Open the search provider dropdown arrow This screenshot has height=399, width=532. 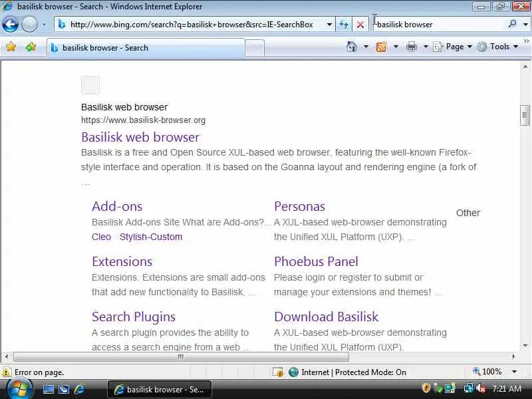click(525, 25)
